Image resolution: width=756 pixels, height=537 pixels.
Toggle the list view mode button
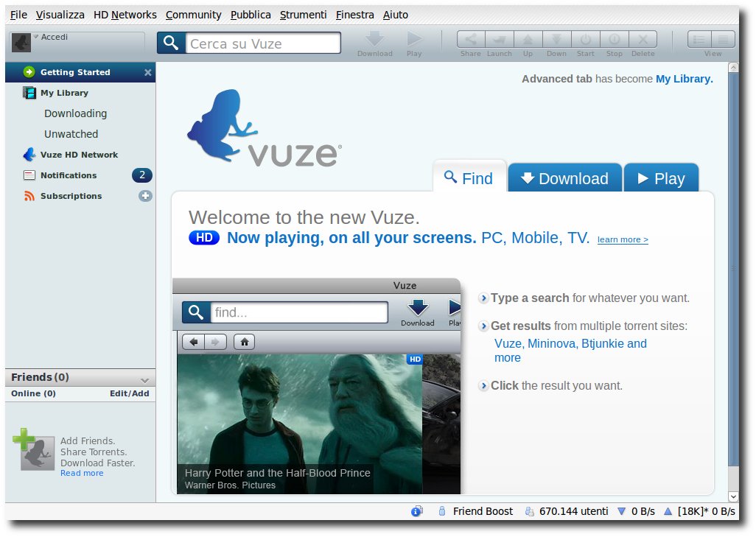[698, 40]
